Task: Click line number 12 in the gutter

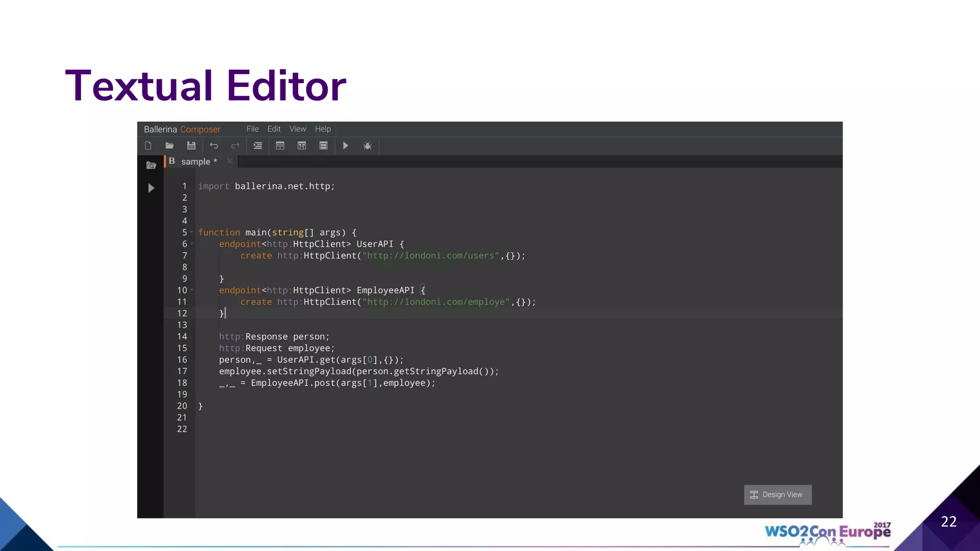Action: point(182,314)
